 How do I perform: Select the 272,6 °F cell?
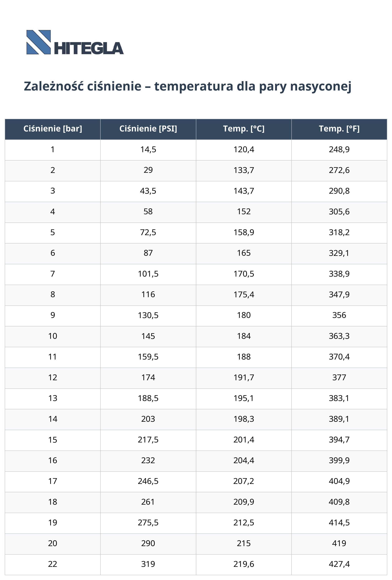339,170
